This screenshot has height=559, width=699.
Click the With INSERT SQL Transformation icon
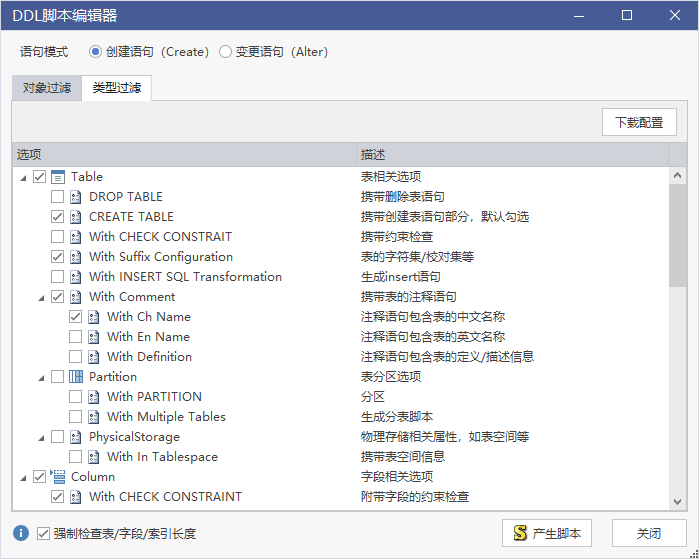pos(76,277)
